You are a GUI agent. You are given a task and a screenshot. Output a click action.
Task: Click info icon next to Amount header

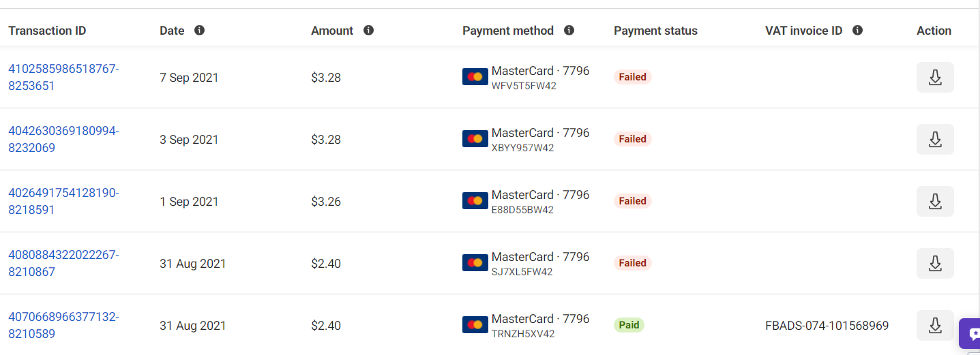pos(368,30)
